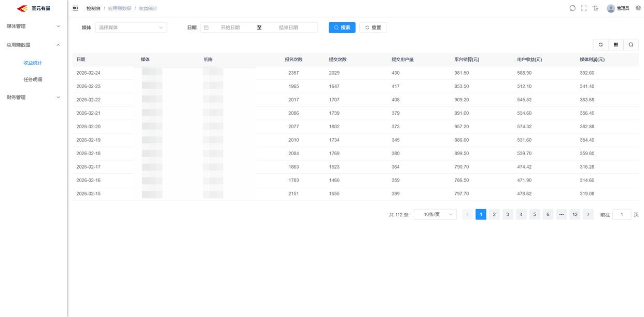Click the next page arrow
Image resolution: width=644 pixels, height=317 pixels.
pos(588,214)
